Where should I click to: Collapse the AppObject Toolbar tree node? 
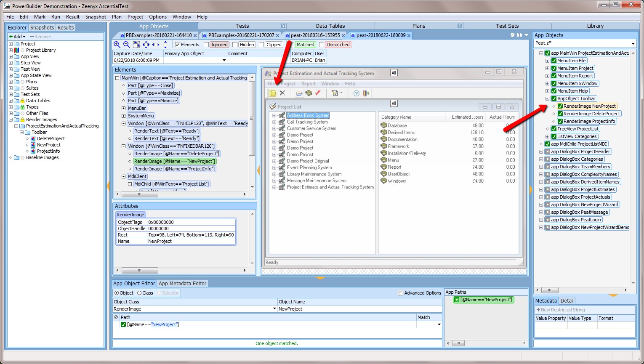coord(548,98)
